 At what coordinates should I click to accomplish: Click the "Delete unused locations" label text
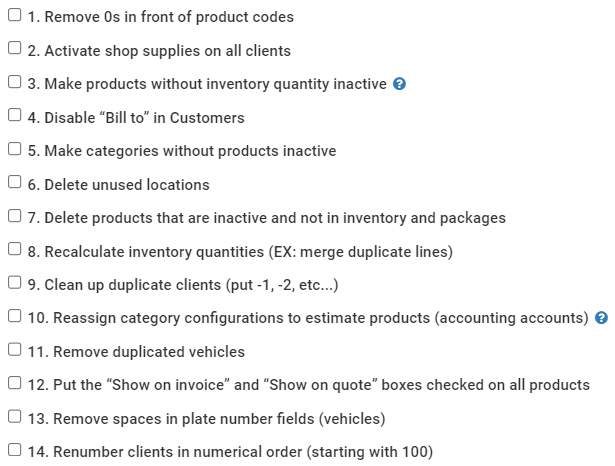click(x=126, y=185)
